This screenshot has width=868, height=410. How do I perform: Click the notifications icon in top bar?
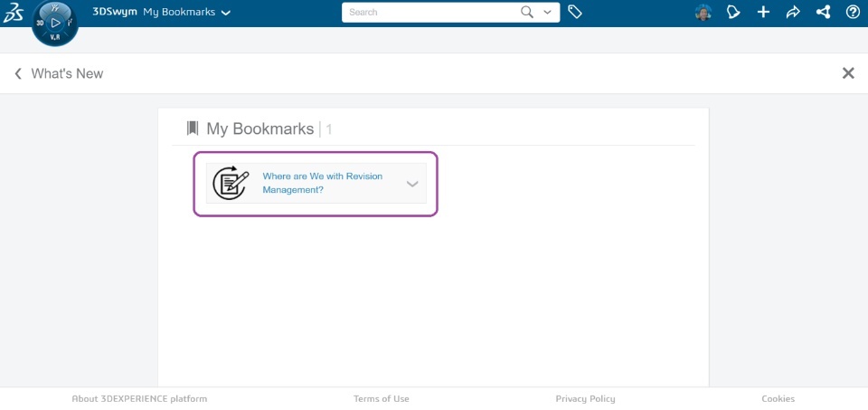(733, 13)
